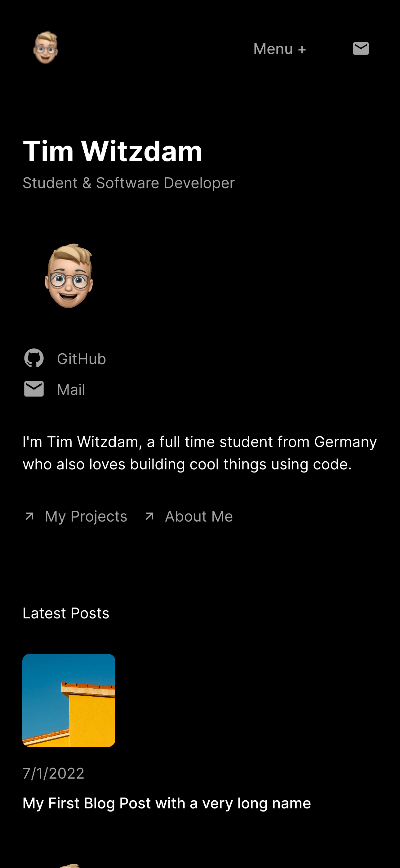Go to About Me page
This screenshot has width=400, height=868.
pyautogui.click(x=199, y=517)
